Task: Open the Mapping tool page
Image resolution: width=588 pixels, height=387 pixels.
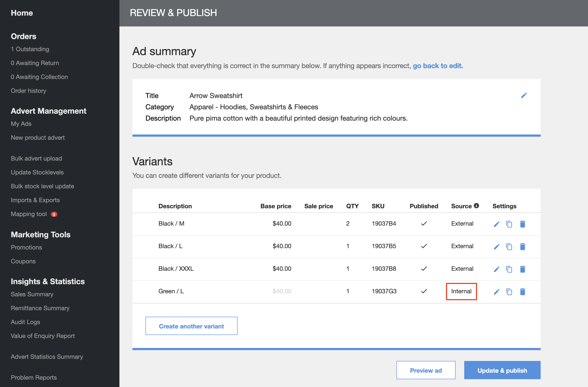Action: pos(29,214)
